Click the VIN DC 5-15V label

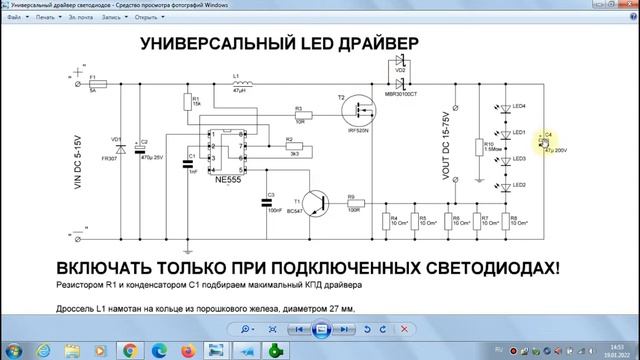(78, 162)
